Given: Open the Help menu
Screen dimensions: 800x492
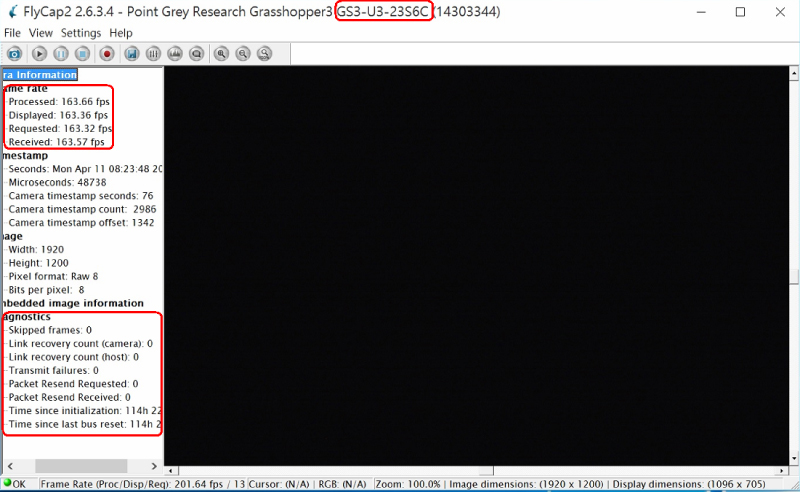Looking at the screenshot, I should pos(121,33).
